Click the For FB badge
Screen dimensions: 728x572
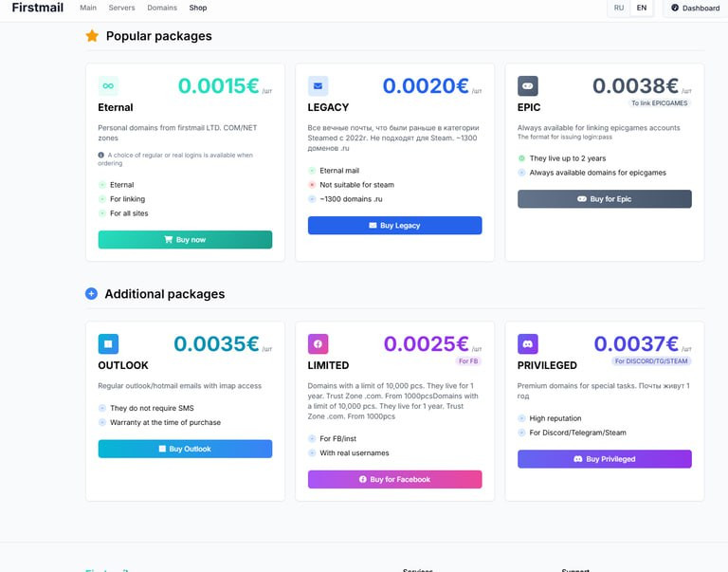pyautogui.click(x=468, y=361)
